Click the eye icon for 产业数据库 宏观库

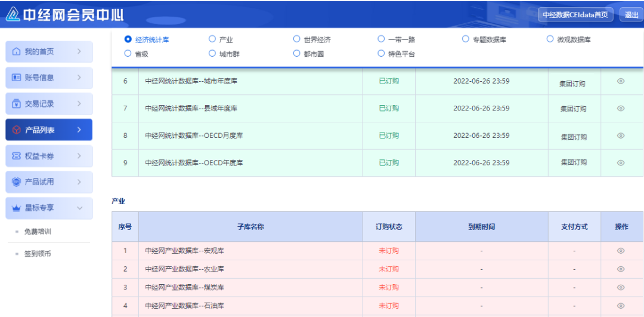click(x=621, y=251)
